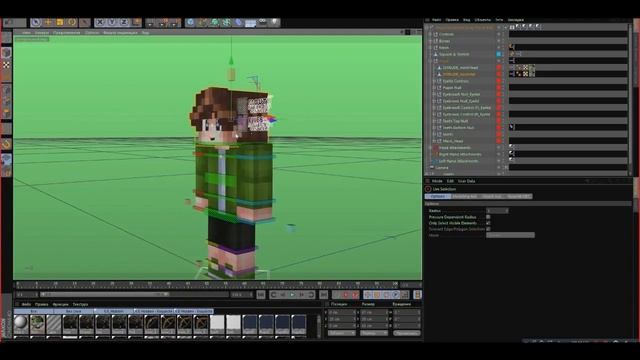Viewport: 640px width, 360px height.
Task: Click the first keyframe channel icon after autokey
Action: click(x=367, y=294)
